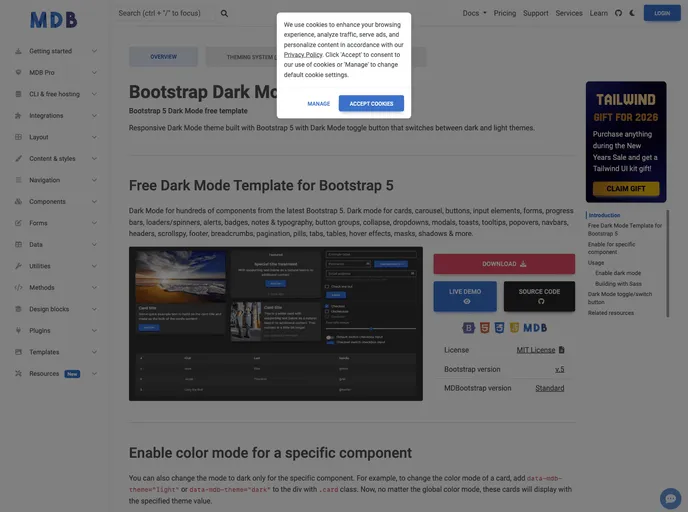Jump to Enable dark mode section link
The image size is (688, 512).
(x=618, y=273)
